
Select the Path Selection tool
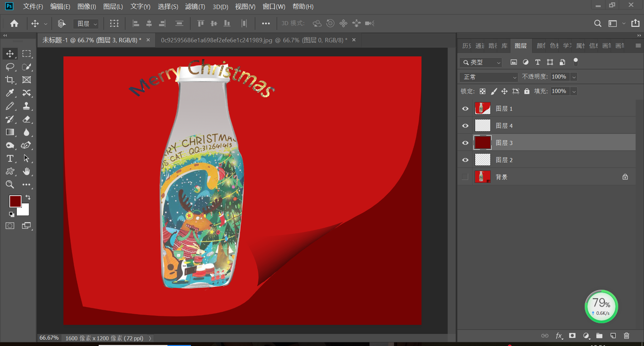[27, 158]
